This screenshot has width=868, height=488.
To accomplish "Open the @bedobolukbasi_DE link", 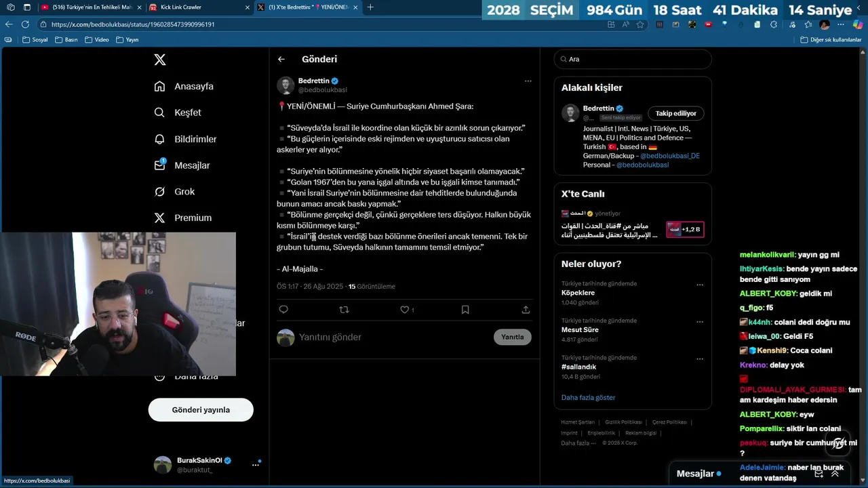I will coord(670,156).
